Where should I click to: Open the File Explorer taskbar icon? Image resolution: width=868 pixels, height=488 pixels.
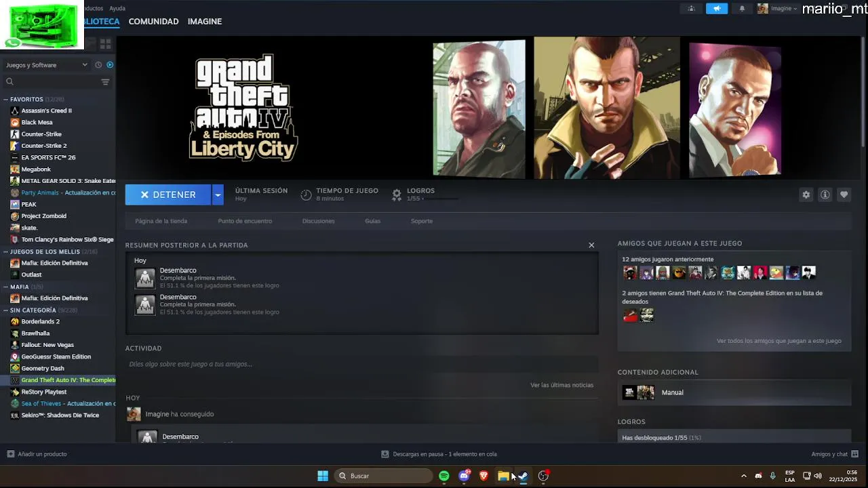click(503, 476)
